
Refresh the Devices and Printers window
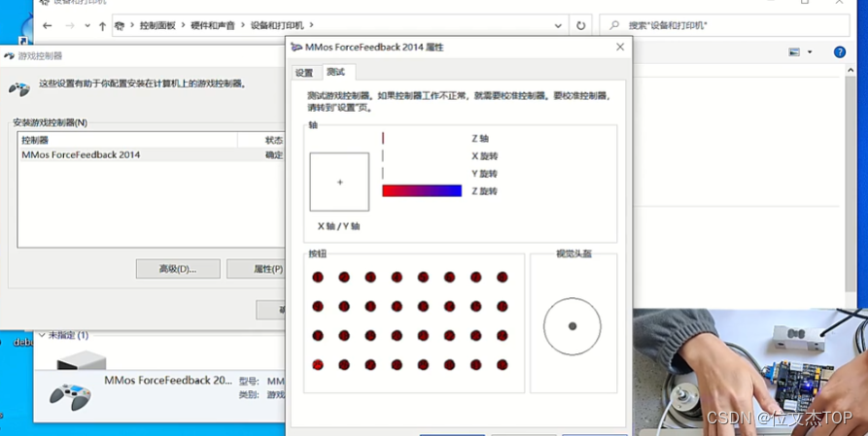(x=580, y=25)
